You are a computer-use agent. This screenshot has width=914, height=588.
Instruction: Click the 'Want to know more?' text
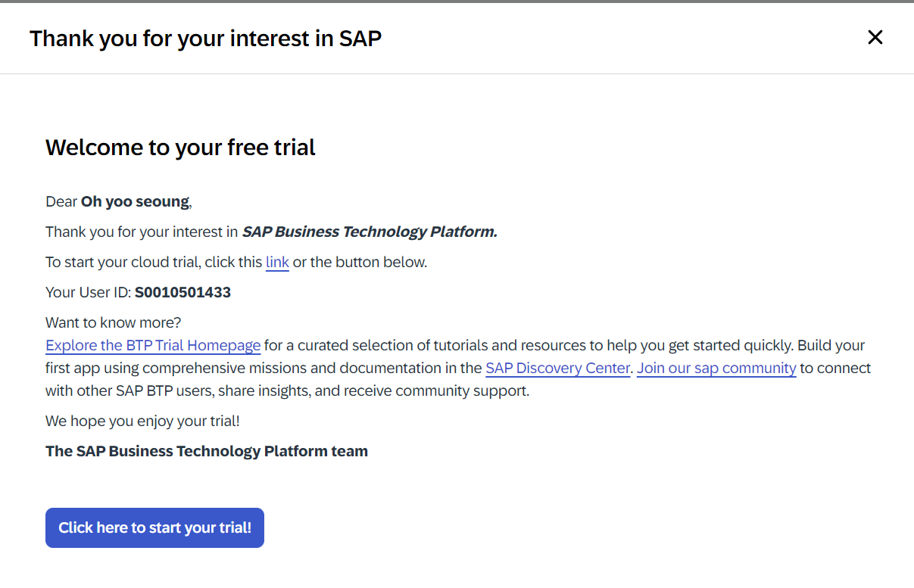(x=114, y=322)
